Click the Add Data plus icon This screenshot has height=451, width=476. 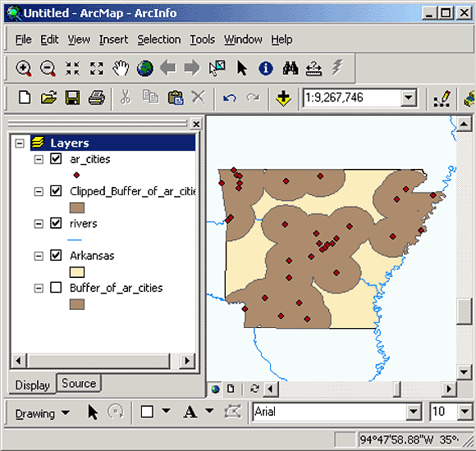[x=283, y=98]
